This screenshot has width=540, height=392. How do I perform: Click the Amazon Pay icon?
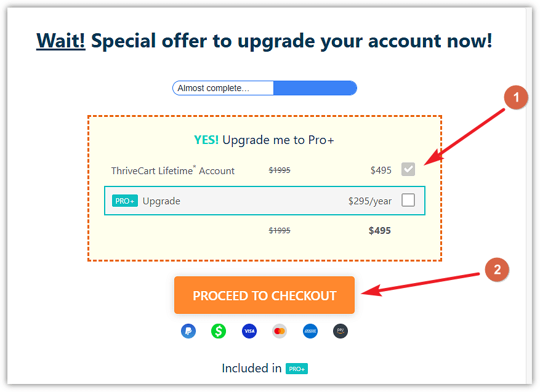tap(341, 331)
